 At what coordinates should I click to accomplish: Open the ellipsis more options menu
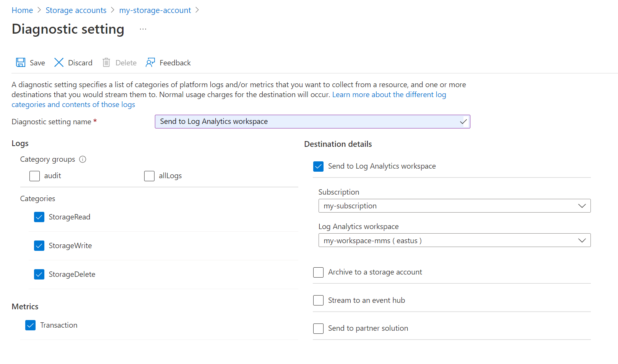pos(143,29)
